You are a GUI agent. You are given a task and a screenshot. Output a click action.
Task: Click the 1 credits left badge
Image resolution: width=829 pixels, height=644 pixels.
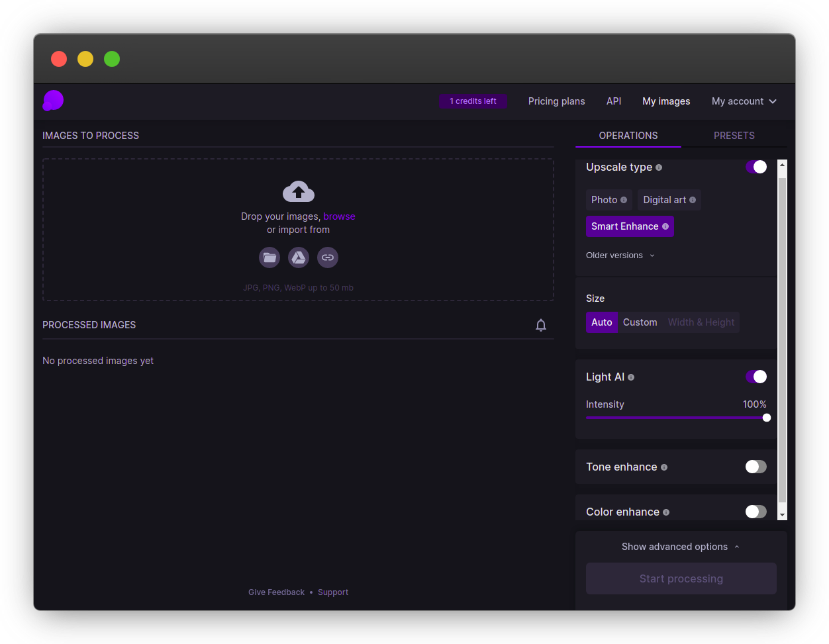473,101
